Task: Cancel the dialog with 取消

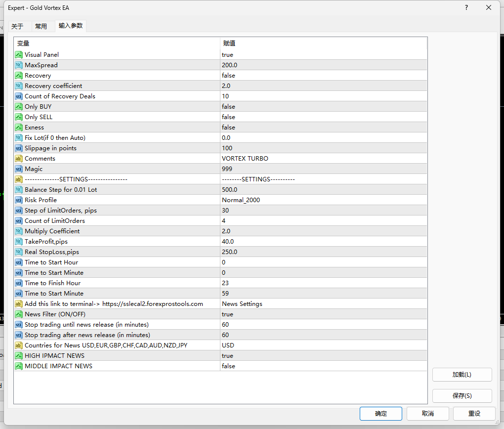Action: click(428, 414)
